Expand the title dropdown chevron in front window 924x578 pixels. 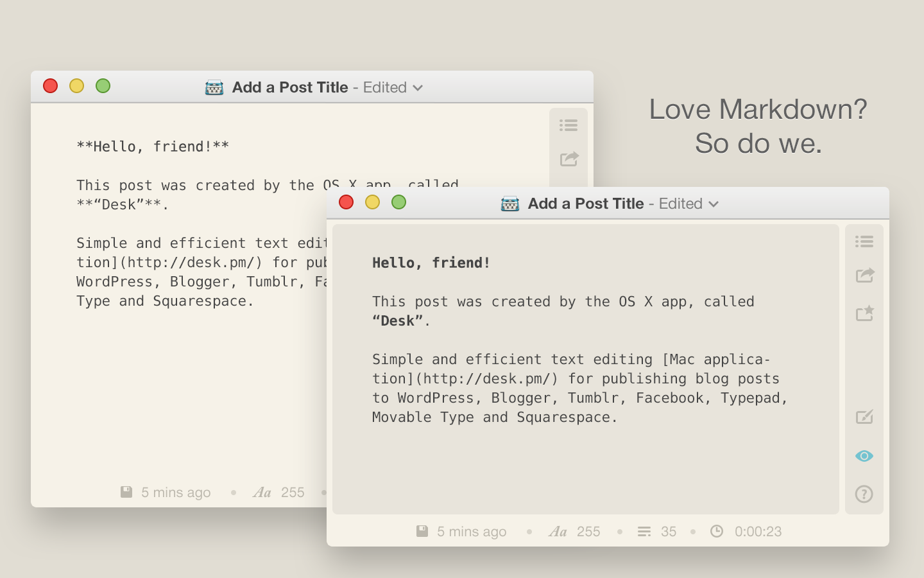(x=714, y=204)
